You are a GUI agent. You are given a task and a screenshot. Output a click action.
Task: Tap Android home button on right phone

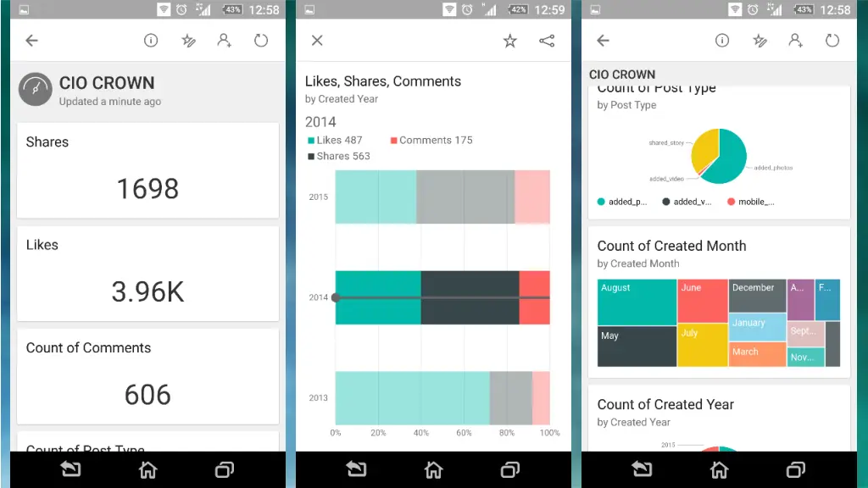coord(719,469)
